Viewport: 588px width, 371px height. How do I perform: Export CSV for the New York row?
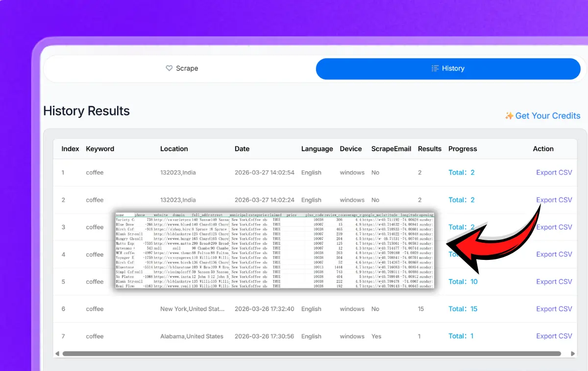pyautogui.click(x=554, y=309)
